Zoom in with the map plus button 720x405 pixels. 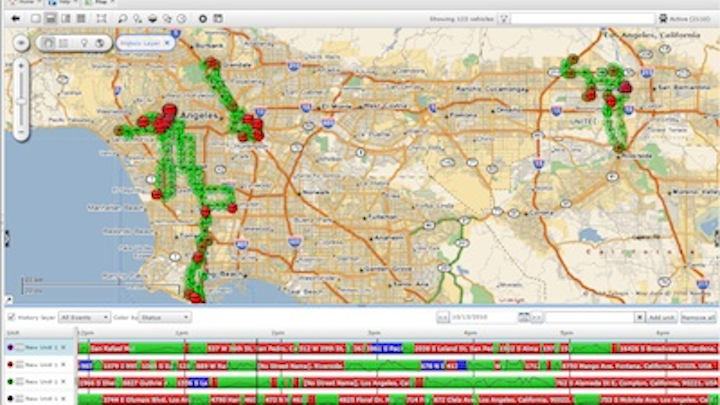[x=21, y=66]
